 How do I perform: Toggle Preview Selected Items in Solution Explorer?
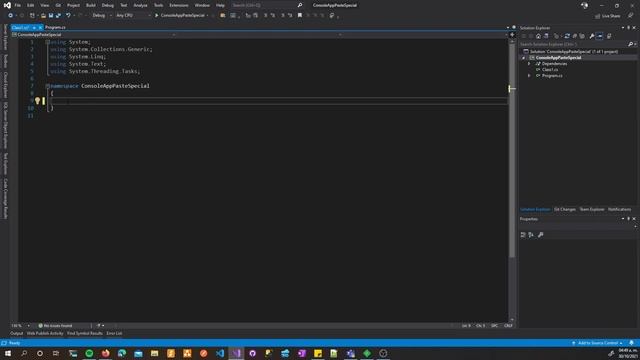coord(600,36)
